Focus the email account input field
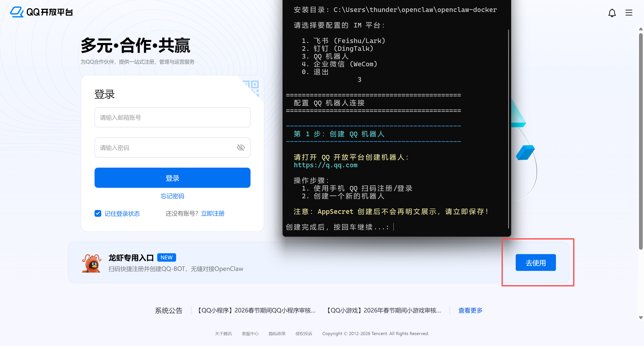This screenshot has height=346, width=644. pos(172,117)
